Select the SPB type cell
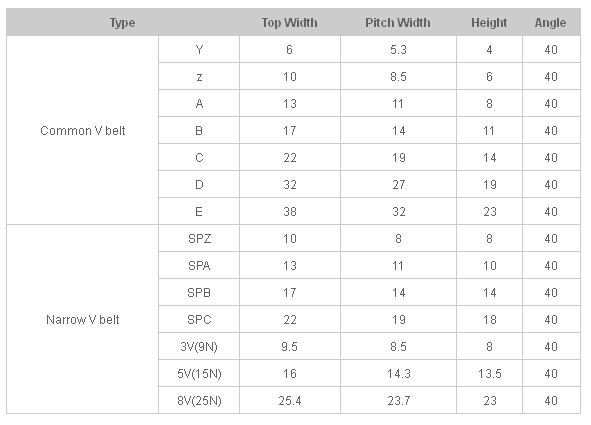This screenshot has height=425, width=591. (199, 292)
